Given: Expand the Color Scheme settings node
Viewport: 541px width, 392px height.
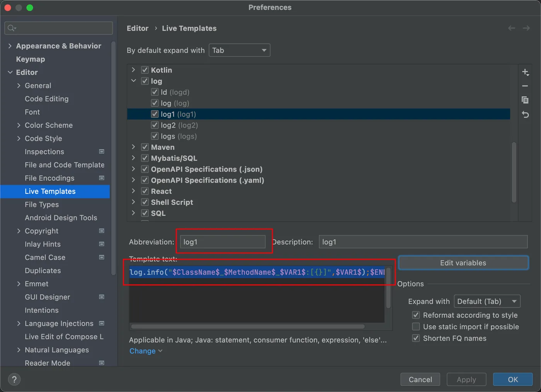Looking at the screenshot, I should click(19, 125).
